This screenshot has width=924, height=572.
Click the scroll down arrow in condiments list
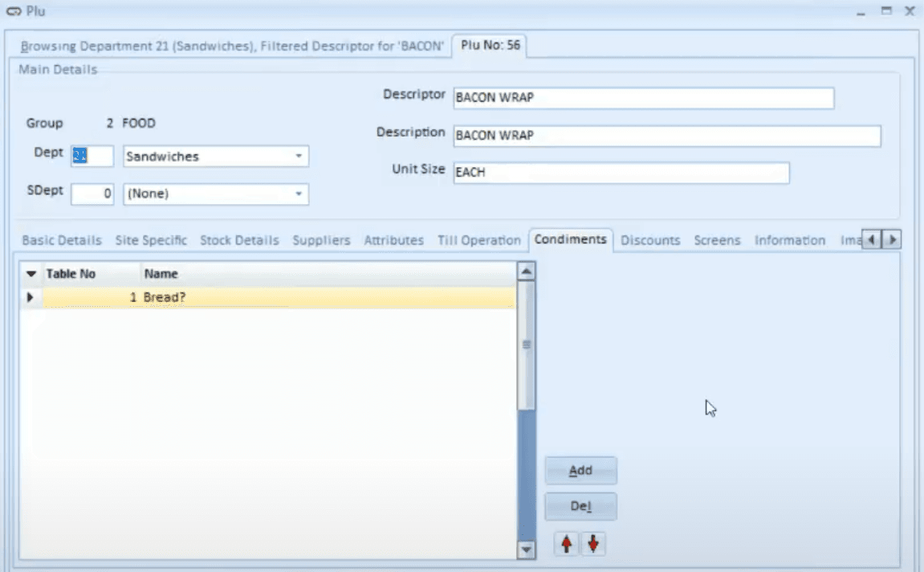[x=527, y=550]
